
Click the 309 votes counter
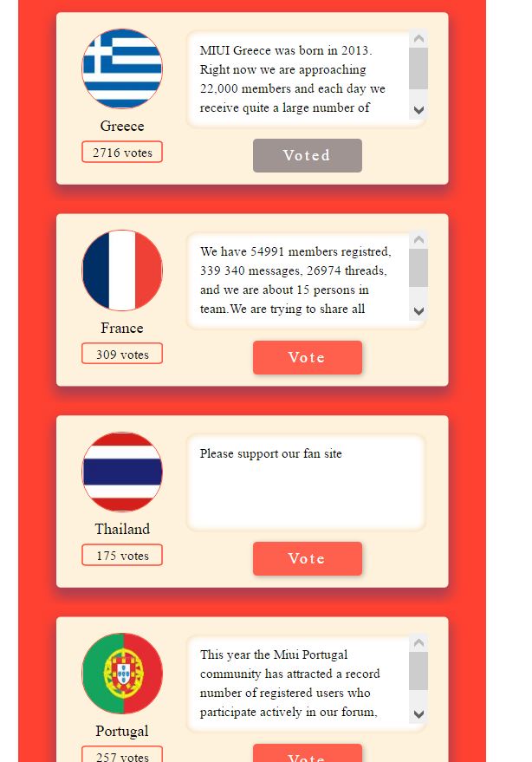(x=122, y=354)
